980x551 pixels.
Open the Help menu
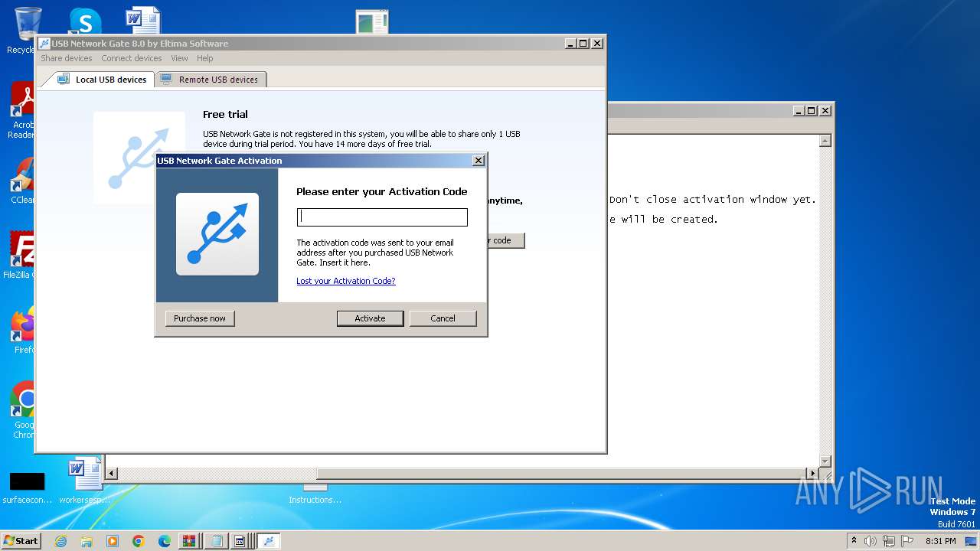[204, 58]
